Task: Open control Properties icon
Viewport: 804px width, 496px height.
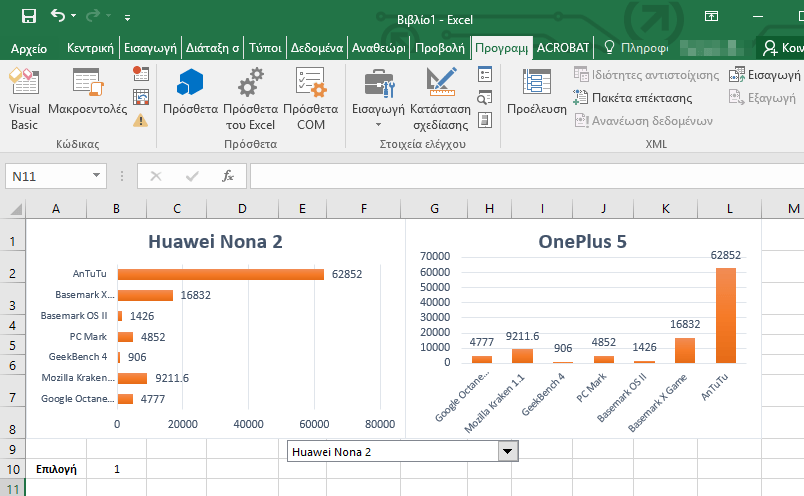Action: tap(485, 74)
